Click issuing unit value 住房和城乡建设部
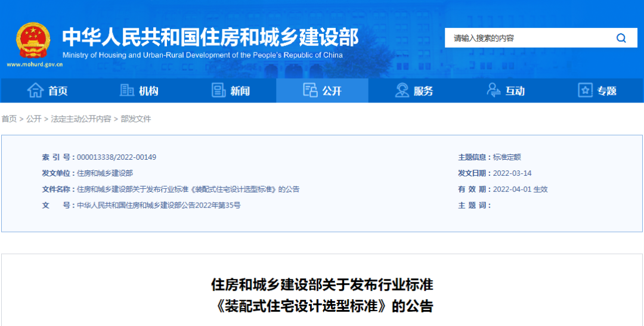This screenshot has width=644, height=326. click(105, 173)
